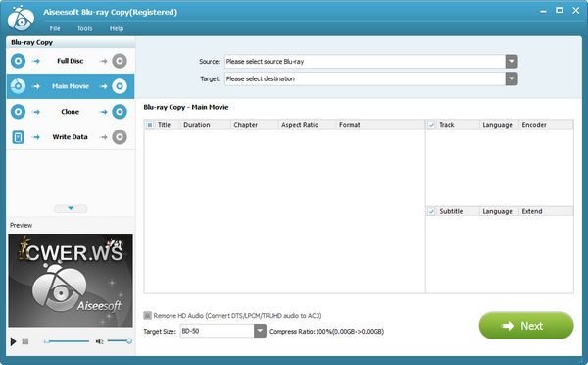588x365 pixels.
Task: Expand the Target Size BD-50 dropdown
Action: [x=261, y=331]
